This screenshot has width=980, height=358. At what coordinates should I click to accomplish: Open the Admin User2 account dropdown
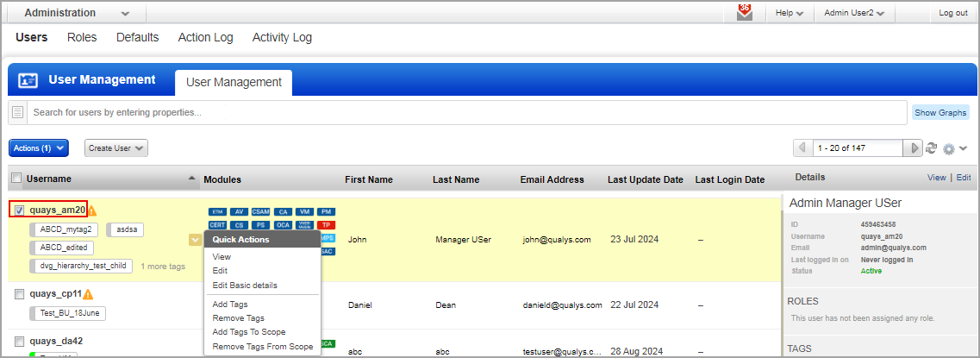[854, 13]
